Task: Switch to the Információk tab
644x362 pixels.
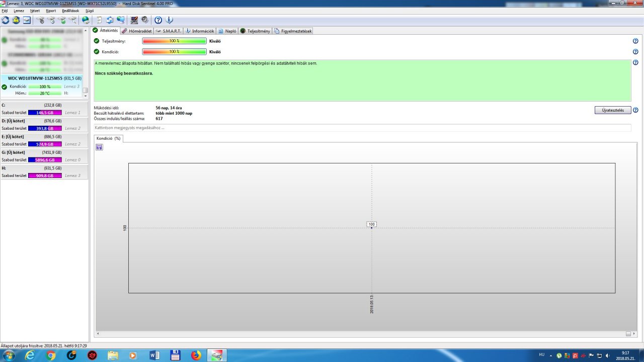Action: point(200,31)
